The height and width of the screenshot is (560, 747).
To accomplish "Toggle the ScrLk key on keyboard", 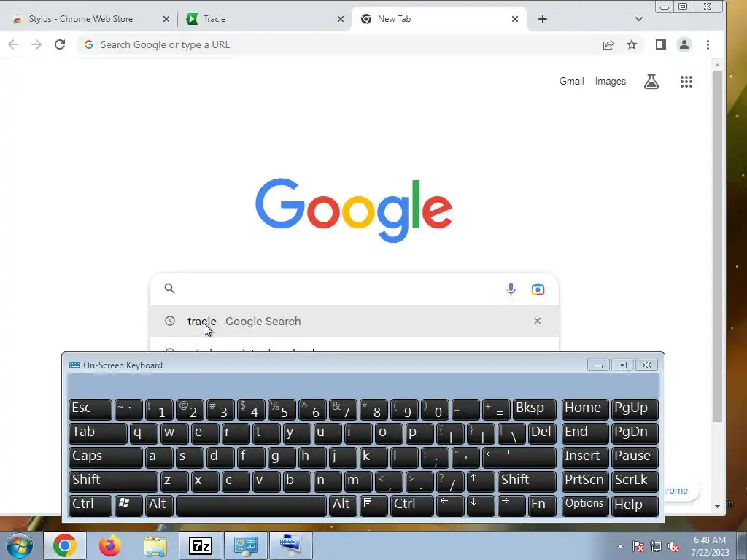I will coord(634,481).
